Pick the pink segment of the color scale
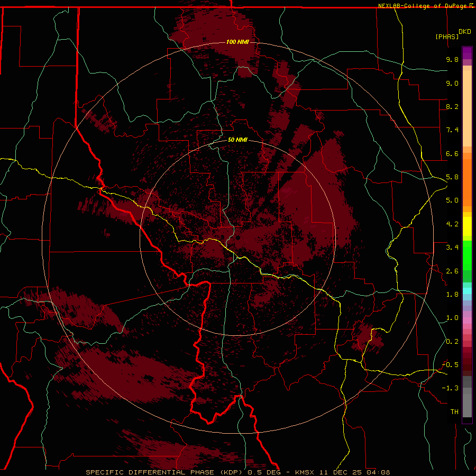Viewport: 476px width, 476px height. pyautogui.click(x=467, y=321)
